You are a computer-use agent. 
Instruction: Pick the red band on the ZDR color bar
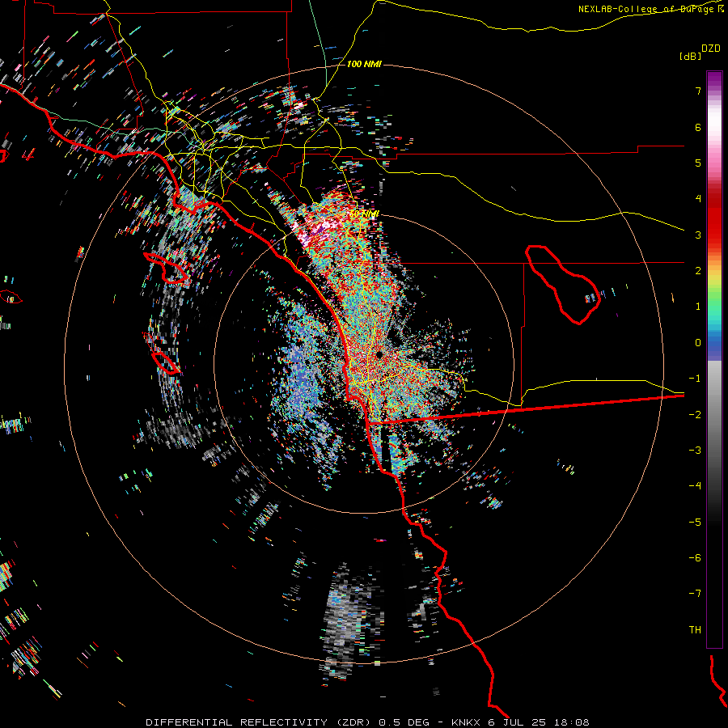[x=714, y=225]
